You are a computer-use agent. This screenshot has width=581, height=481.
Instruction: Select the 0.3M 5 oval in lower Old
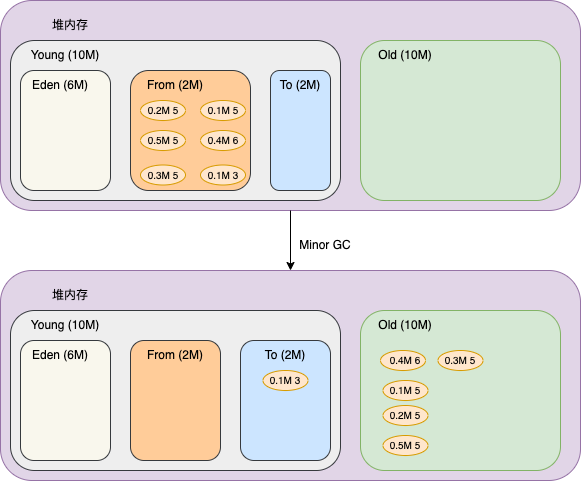[x=460, y=361]
